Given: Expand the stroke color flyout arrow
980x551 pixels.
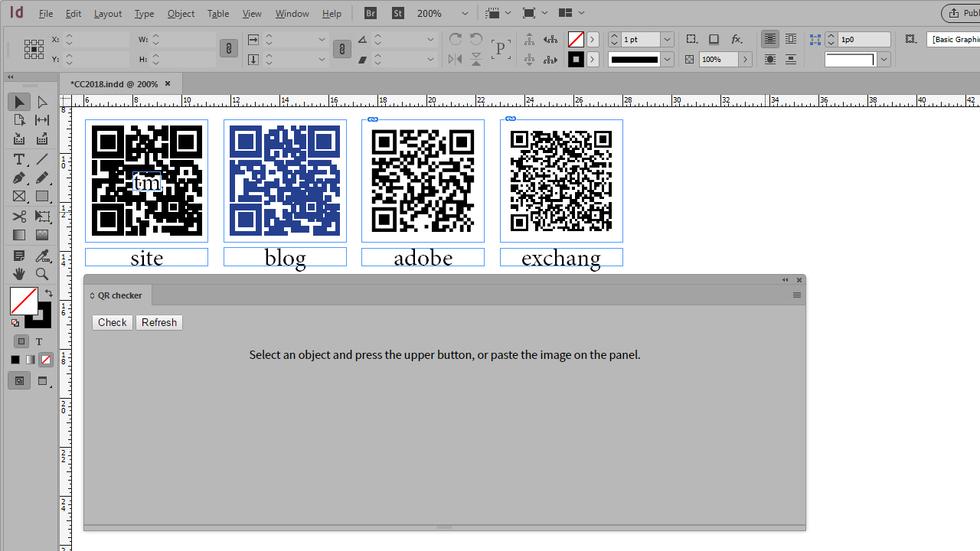Looking at the screenshot, I should (593, 59).
